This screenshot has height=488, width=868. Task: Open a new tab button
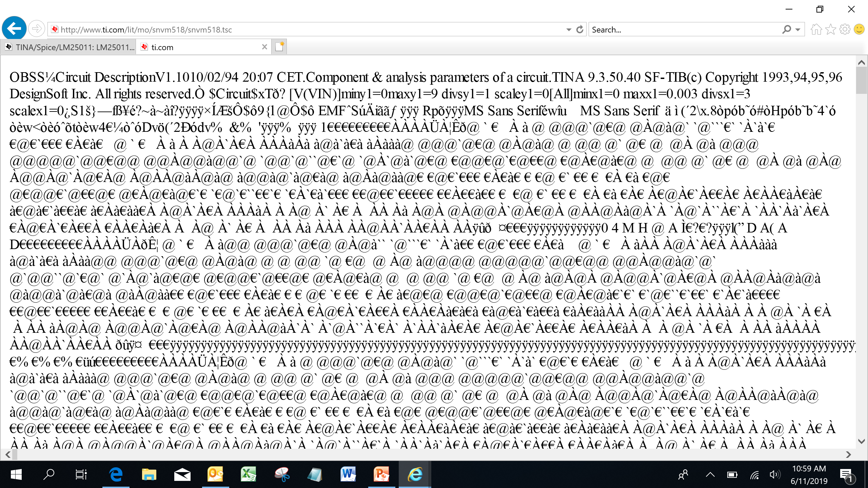coord(279,47)
